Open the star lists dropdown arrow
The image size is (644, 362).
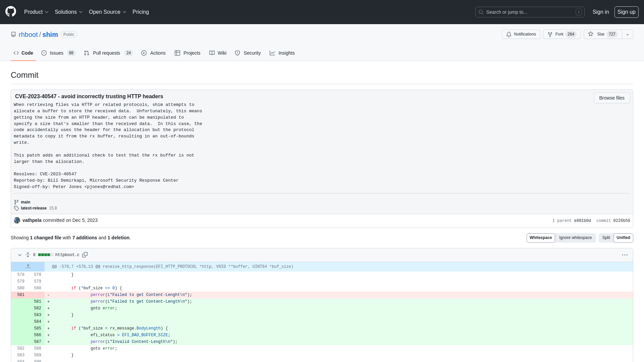click(x=628, y=34)
